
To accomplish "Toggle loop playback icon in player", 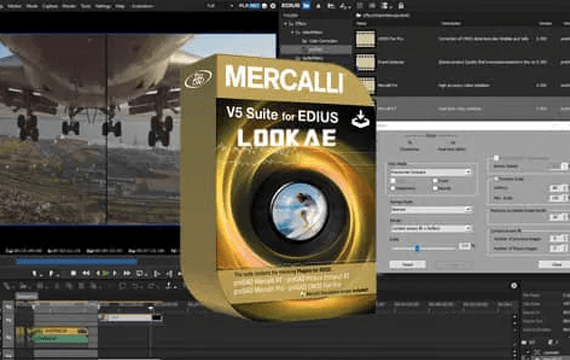I will (x=140, y=273).
